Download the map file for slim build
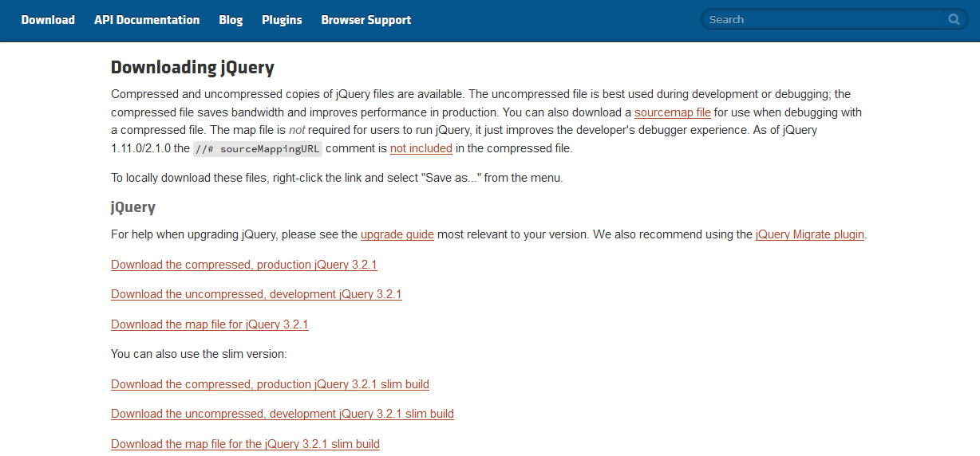 click(x=245, y=444)
